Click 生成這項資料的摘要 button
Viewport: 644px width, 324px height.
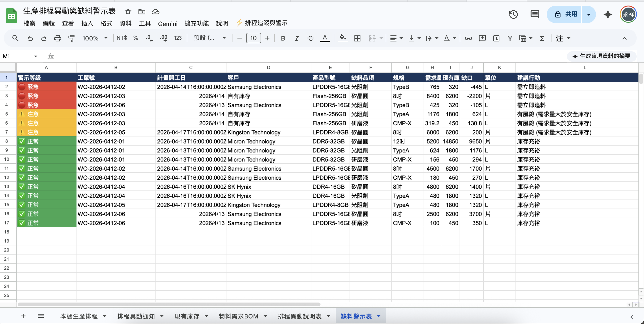pyautogui.click(x=601, y=56)
